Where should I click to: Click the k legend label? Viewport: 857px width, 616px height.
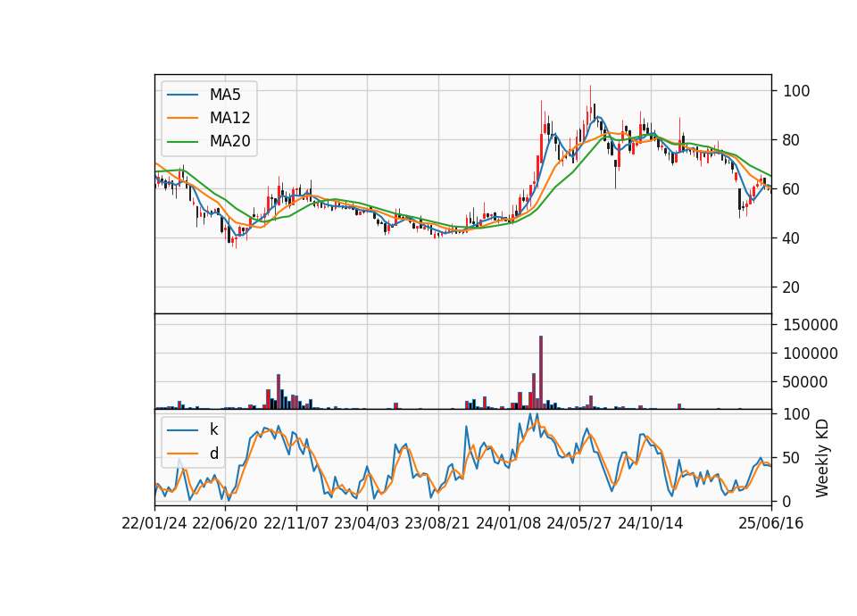(213, 429)
